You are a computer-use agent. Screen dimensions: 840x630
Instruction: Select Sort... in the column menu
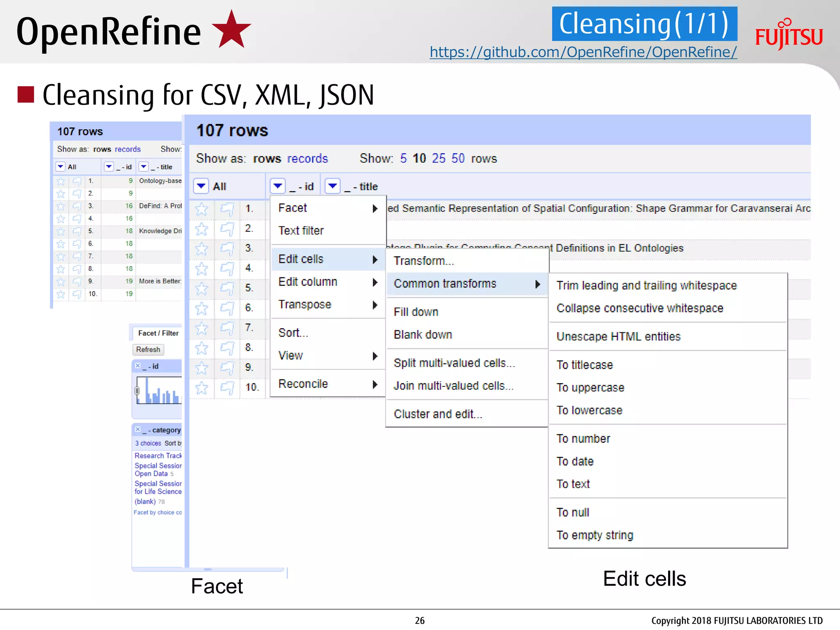[328, 333]
